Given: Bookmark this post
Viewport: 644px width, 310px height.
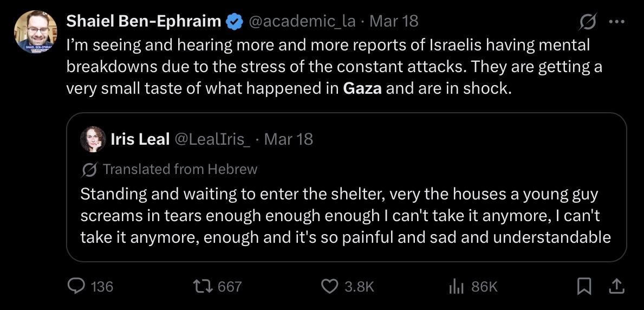Looking at the screenshot, I should tap(583, 286).
